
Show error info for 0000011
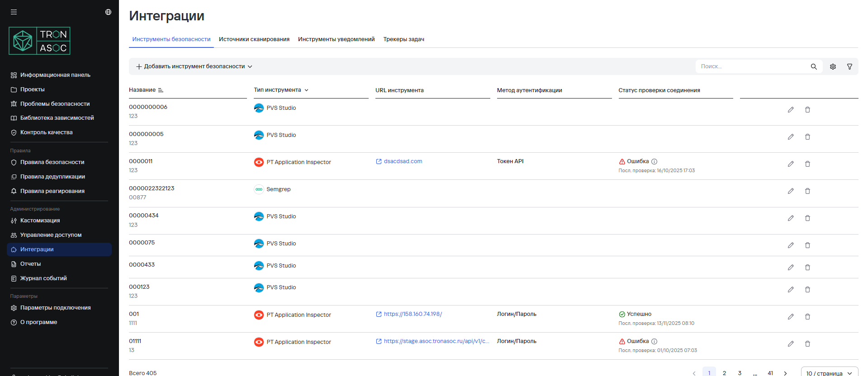tap(654, 161)
